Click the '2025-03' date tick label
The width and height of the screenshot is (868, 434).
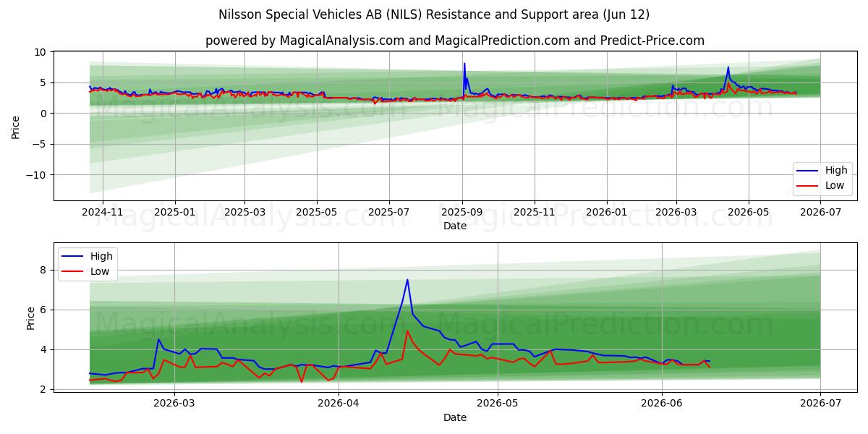tap(244, 213)
